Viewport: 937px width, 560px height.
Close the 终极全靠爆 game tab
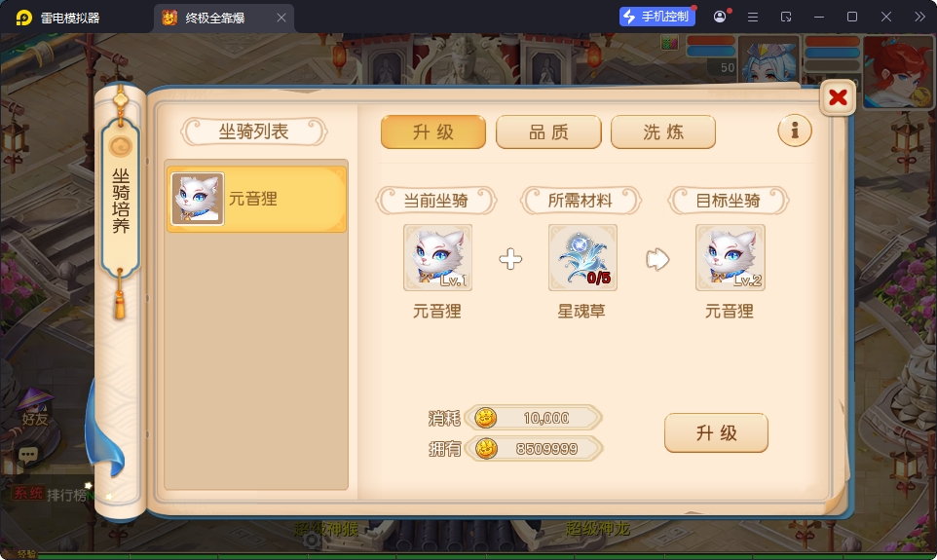pyautogui.click(x=281, y=18)
